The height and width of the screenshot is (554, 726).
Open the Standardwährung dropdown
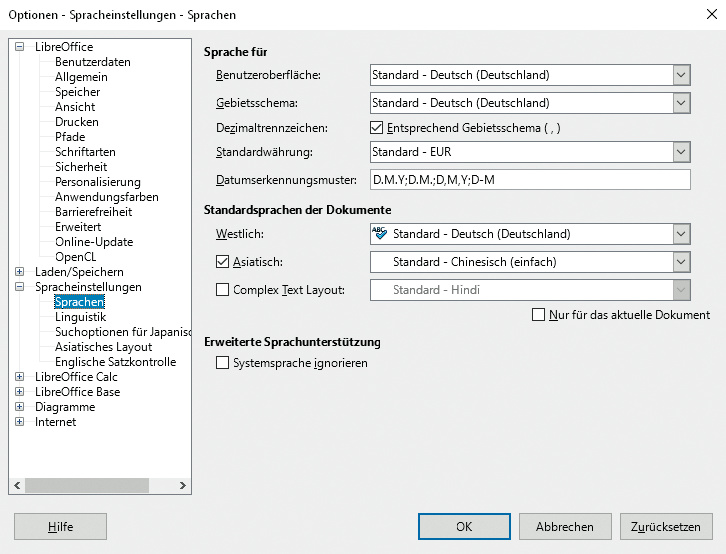pos(681,152)
